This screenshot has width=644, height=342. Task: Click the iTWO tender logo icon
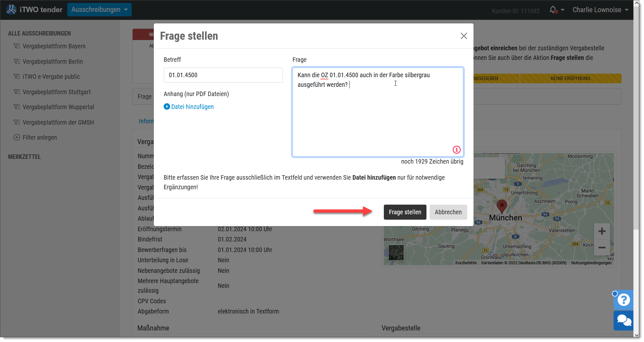coord(11,10)
